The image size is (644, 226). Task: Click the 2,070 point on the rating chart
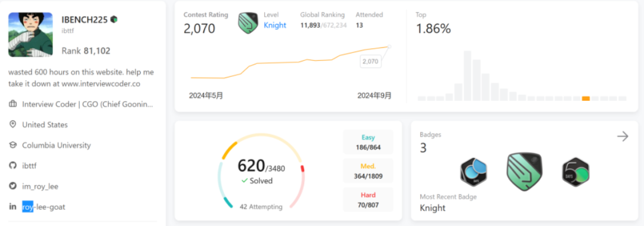coord(389,47)
